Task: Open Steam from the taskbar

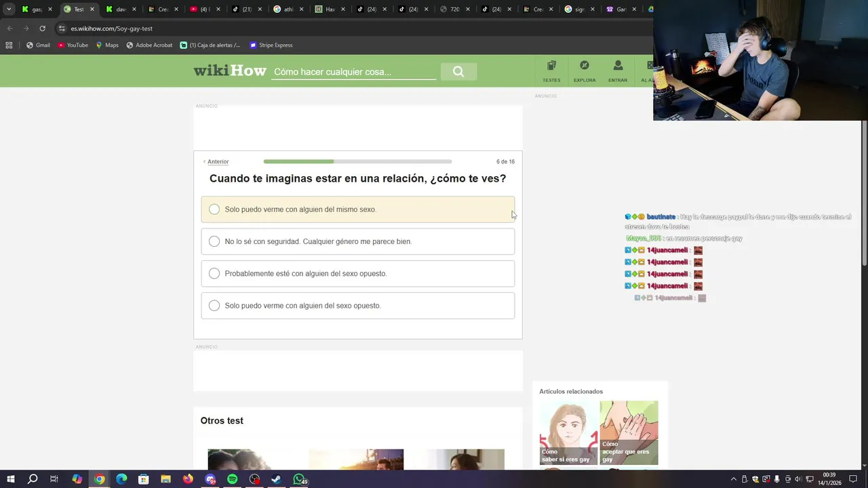Action: [x=276, y=479]
